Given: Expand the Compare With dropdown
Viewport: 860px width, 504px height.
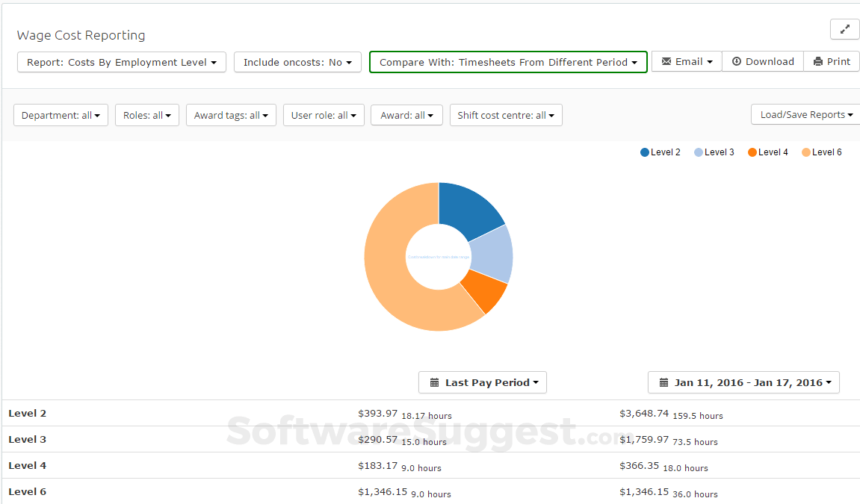Looking at the screenshot, I should [x=508, y=62].
